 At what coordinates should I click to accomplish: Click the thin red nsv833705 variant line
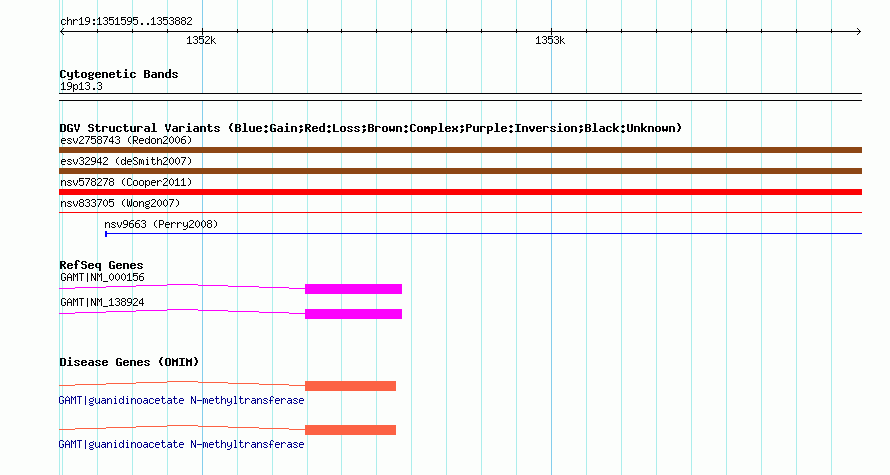460,213
